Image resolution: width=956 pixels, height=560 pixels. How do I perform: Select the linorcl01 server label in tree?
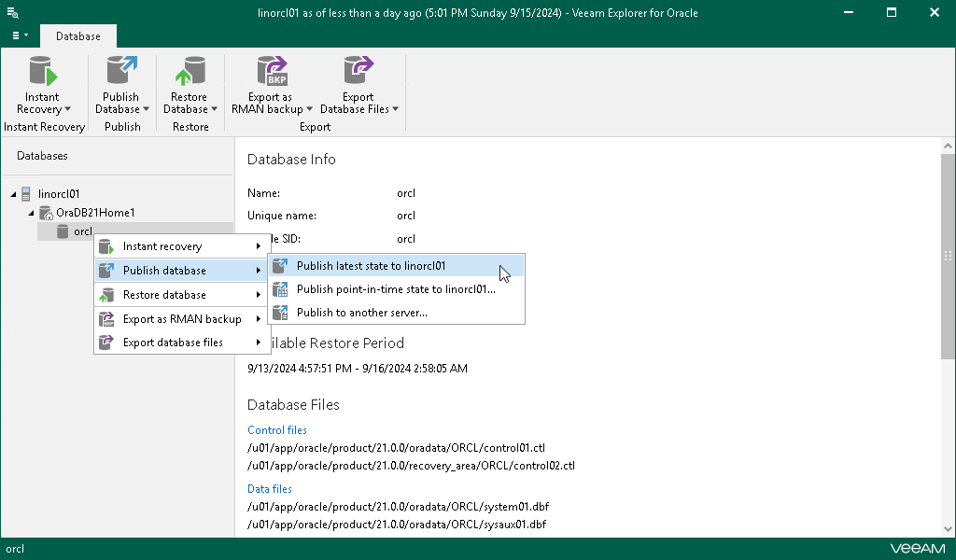coord(59,194)
